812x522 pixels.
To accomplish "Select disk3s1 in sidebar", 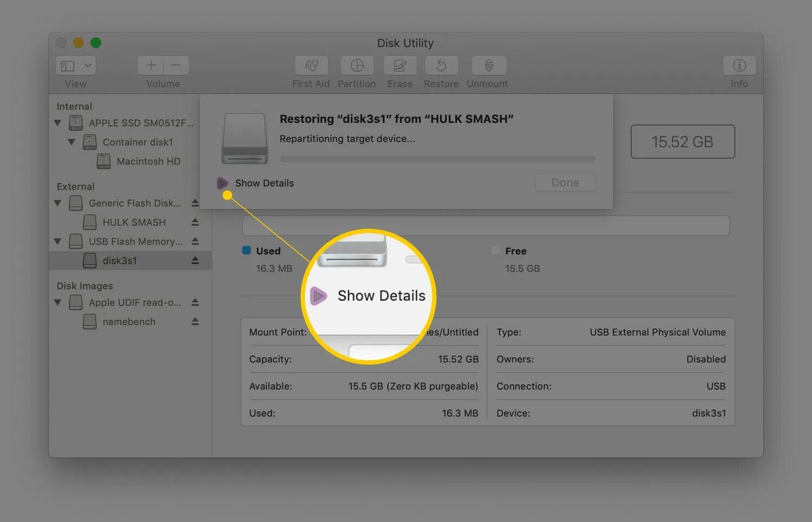I will click(130, 260).
